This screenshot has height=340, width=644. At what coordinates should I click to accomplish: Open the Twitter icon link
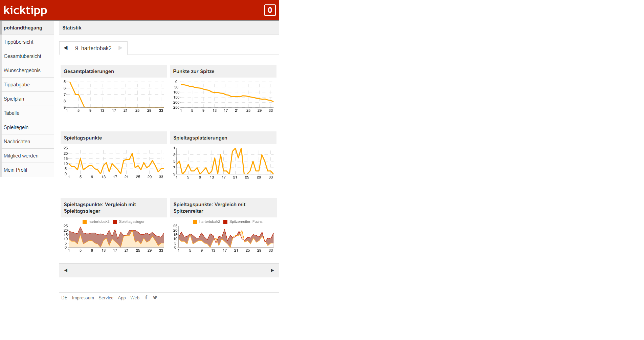155,298
